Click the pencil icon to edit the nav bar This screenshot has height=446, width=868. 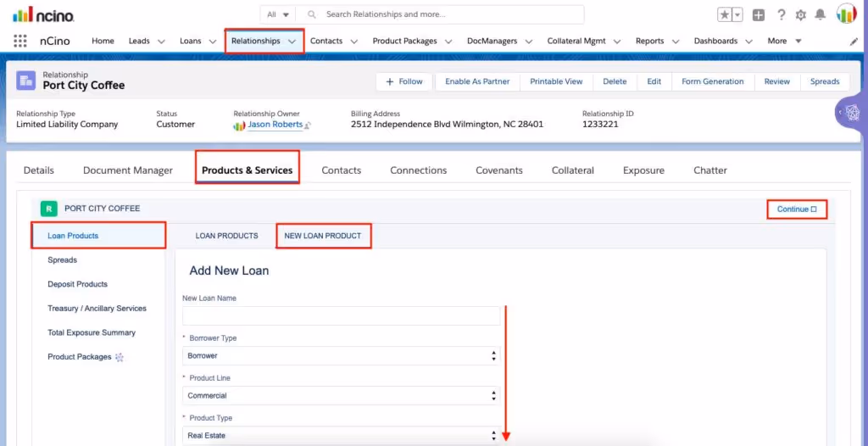pyautogui.click(x=854, y=42)
